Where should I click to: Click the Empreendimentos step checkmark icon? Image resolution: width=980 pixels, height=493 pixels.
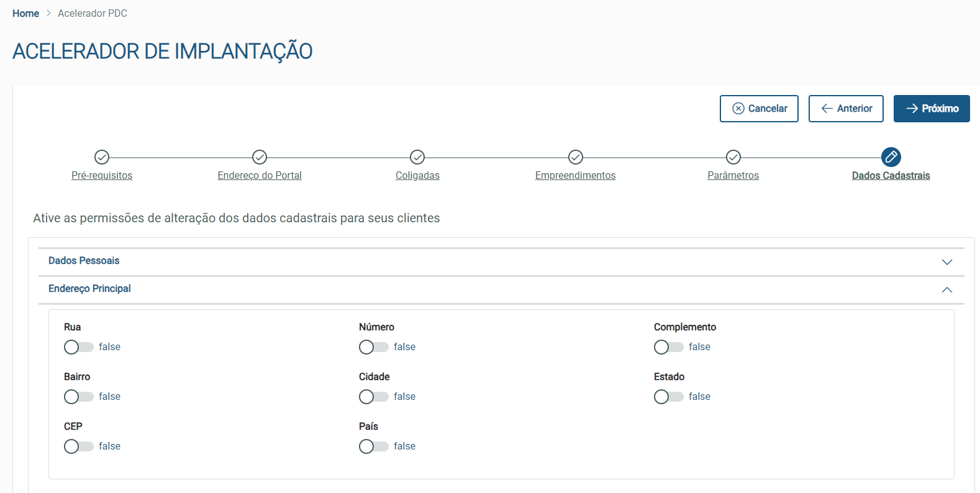click(x=576, y=157)
